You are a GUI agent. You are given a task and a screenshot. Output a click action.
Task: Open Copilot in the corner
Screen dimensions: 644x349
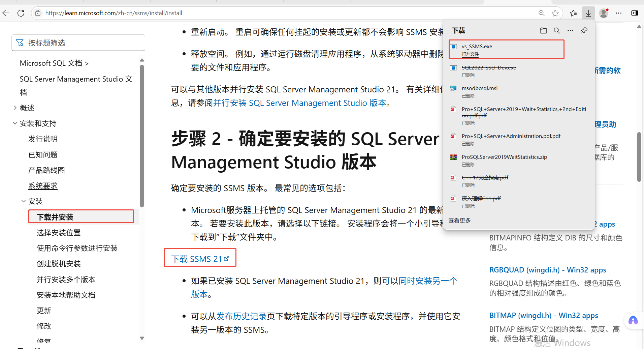[x=633, y=320]
